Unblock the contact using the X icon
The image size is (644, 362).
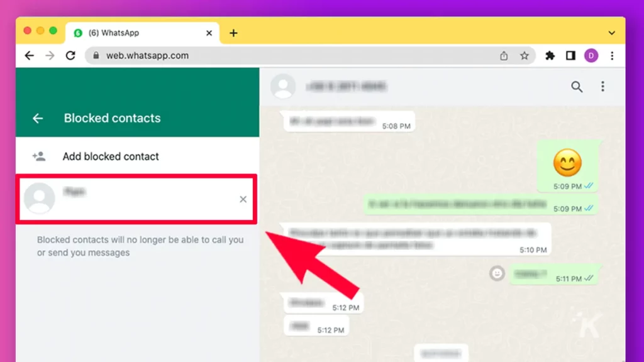(243, 199)
